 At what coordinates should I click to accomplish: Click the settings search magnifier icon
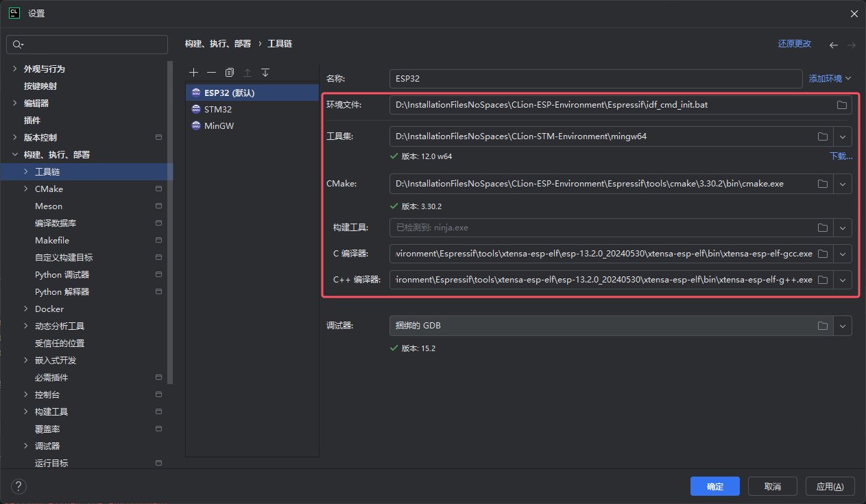(x=17, y=45)
